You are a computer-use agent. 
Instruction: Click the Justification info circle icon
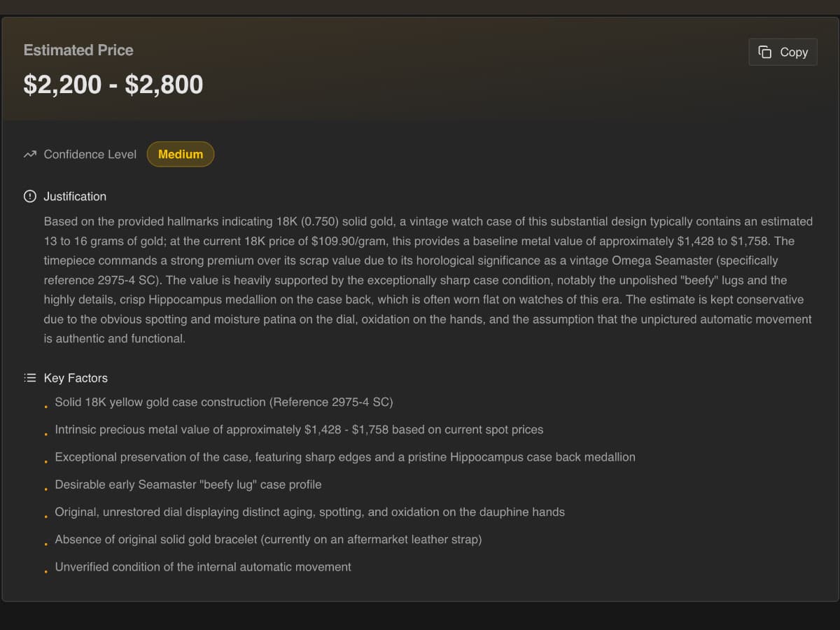(29, 196)
